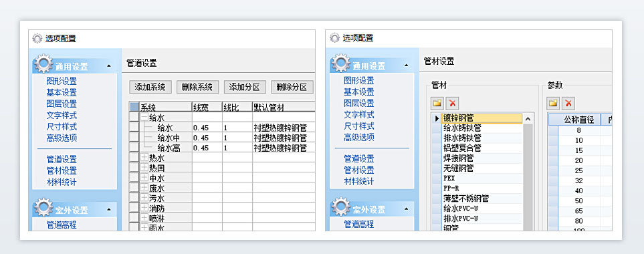
Task: Expand the 污水 system node
Action: pos(144,197)
